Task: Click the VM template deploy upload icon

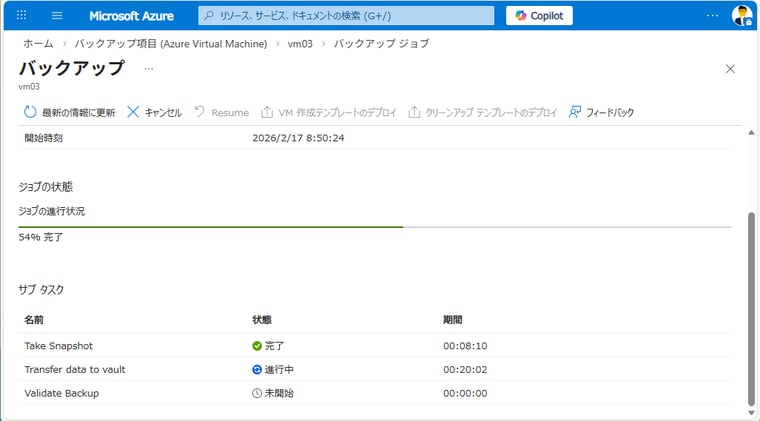Action: [x=267, y=112]
